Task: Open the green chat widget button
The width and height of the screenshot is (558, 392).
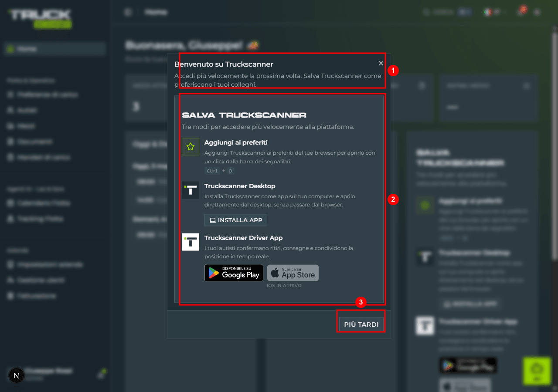Action: (x=537, y=371)
